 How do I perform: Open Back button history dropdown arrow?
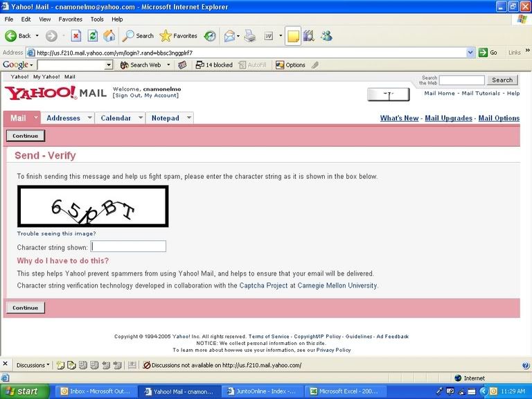37,35
